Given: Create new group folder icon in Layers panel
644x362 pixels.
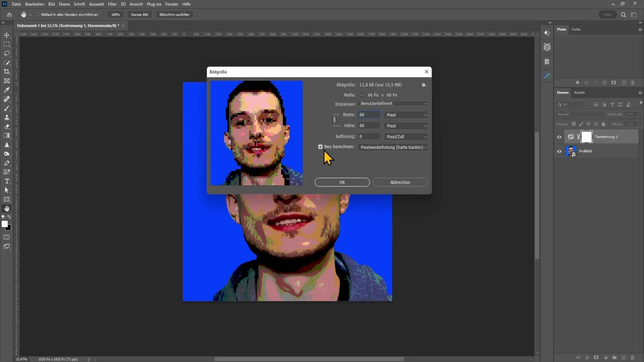Looking at the screenshot, I should coord(614,358).
